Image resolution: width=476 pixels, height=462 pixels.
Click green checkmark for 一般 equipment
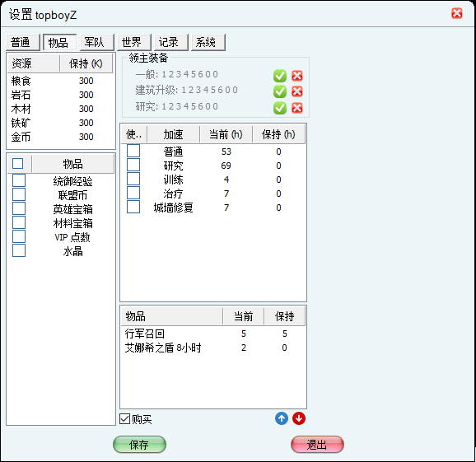pos(280,76)
